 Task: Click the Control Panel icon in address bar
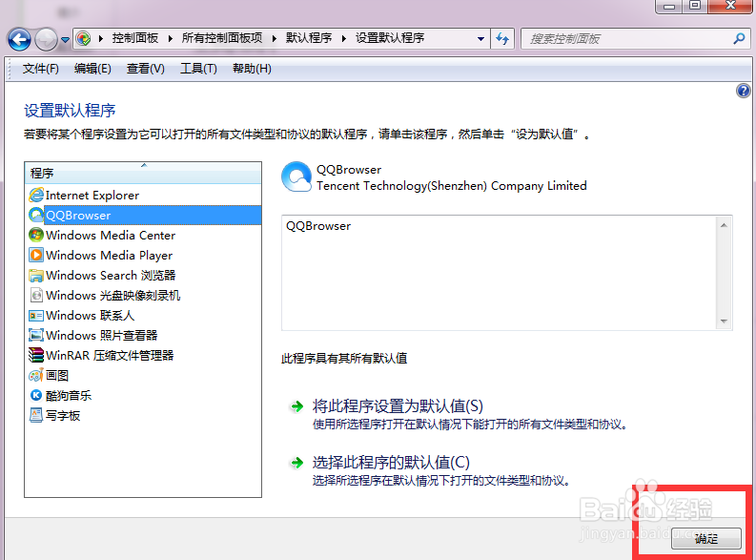click(x=83, y=38)
